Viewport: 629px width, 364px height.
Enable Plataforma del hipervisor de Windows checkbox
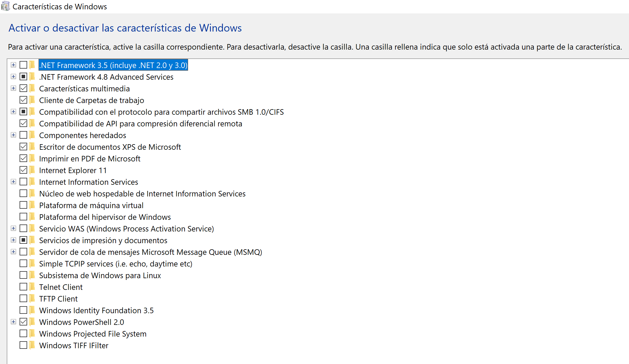click(x=23, y=217)
